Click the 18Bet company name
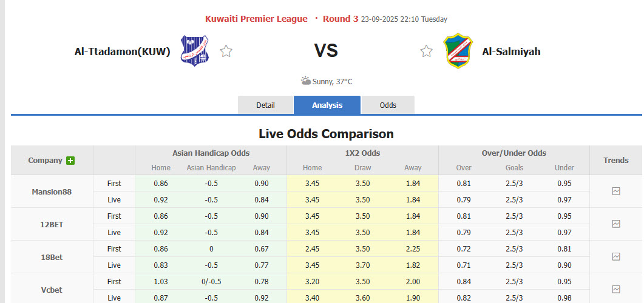This screenshot has width=644, height=303. pos(52,257)
